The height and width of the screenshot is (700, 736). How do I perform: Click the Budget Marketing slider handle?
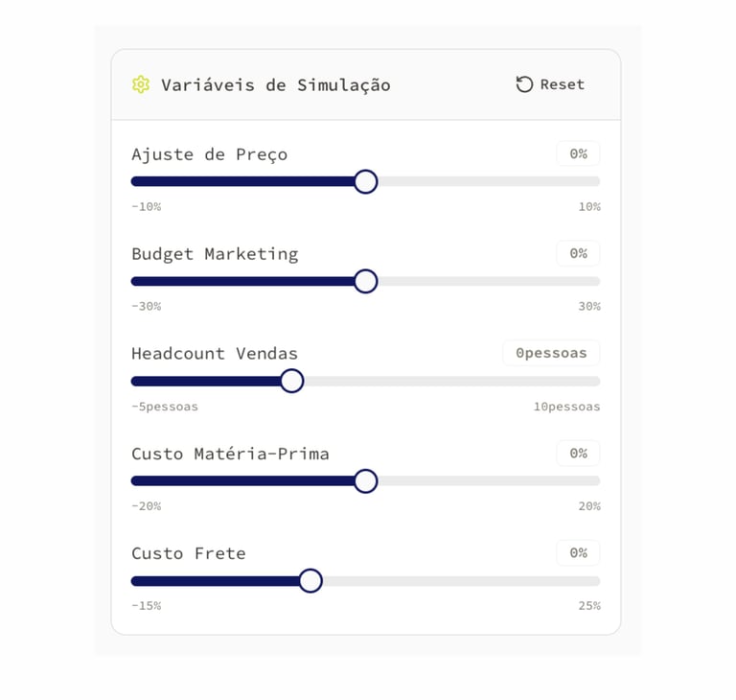click(365, 281)
